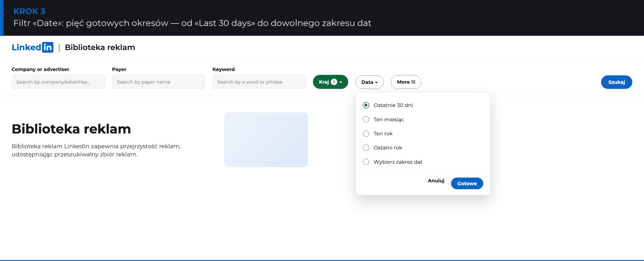Click the large Biblioteka reklam heading
644x261 pixels.
click(x=71, y=129)
